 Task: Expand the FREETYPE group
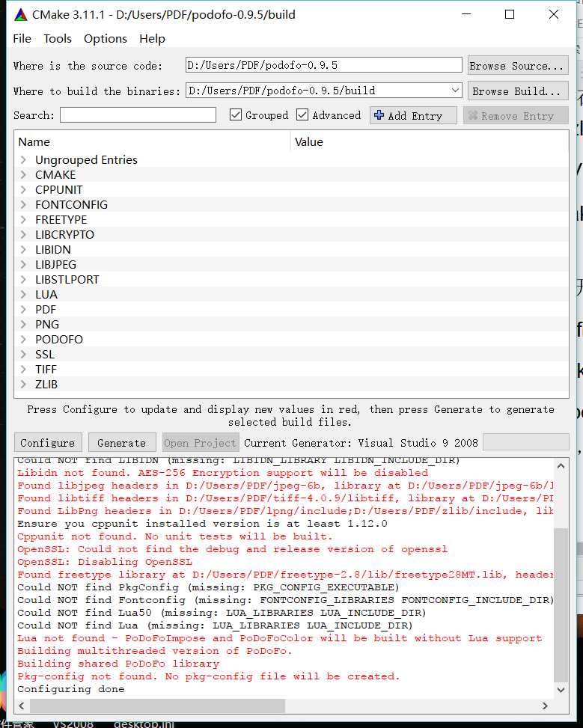23,220
